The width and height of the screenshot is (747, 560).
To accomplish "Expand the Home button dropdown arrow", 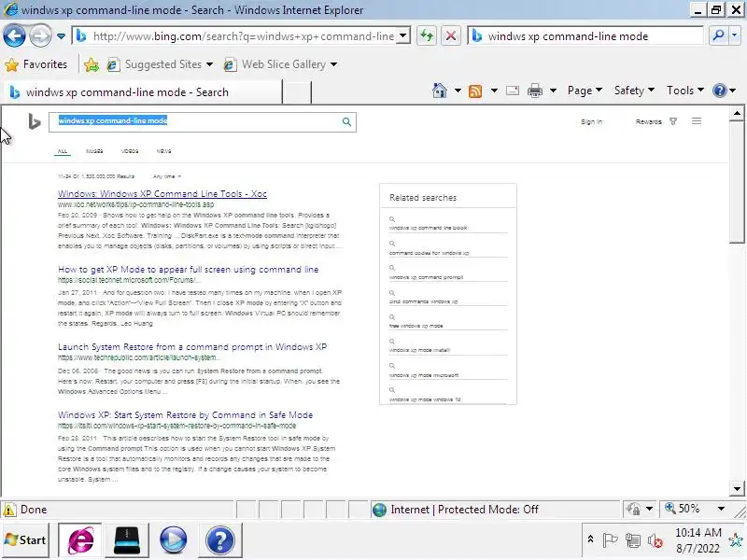I will [x=458, y=91].
